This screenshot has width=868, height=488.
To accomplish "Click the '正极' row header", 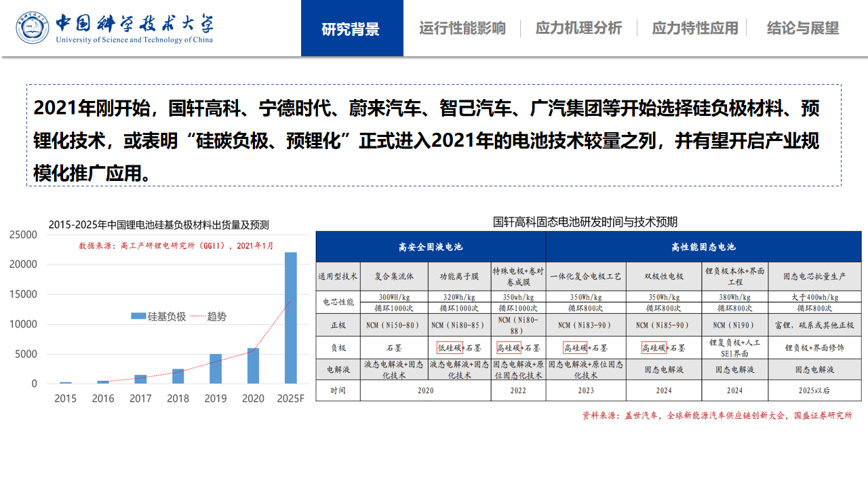I will (x=338, y=325).
